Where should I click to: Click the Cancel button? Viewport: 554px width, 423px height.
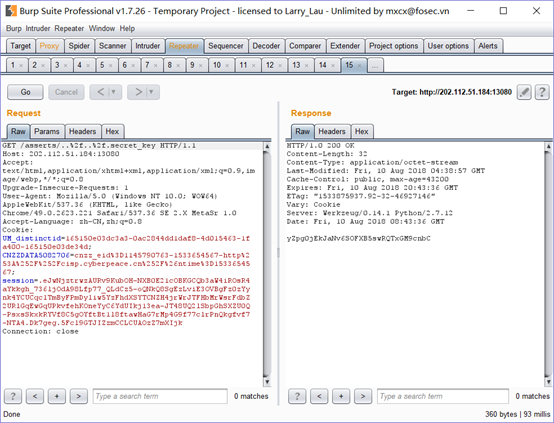(x=66, y=92)
